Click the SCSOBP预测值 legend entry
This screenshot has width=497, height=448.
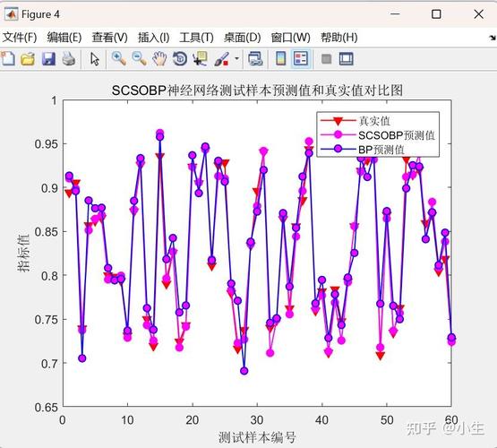396,135
